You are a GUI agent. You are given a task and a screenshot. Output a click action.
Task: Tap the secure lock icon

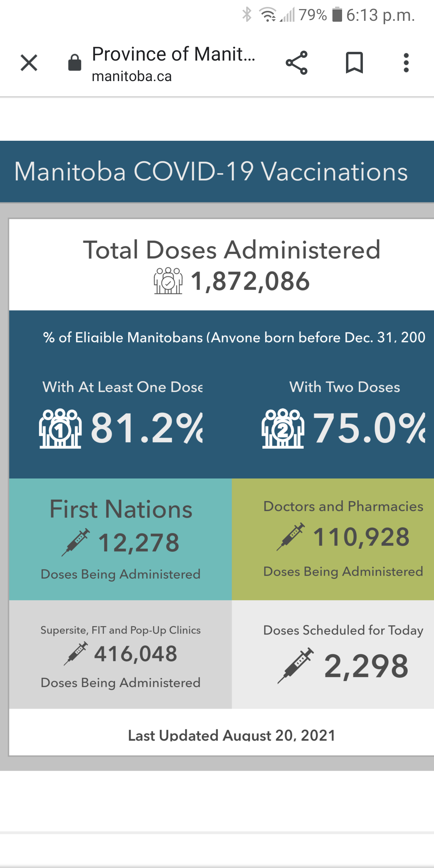tap(74, 63)
